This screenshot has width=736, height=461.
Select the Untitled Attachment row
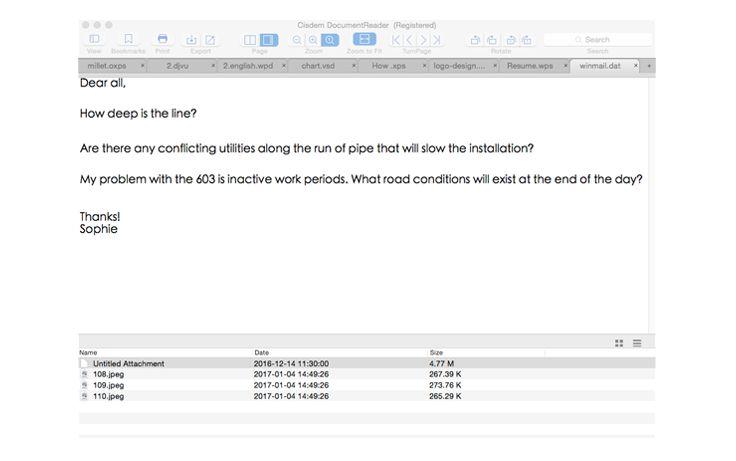129,364
